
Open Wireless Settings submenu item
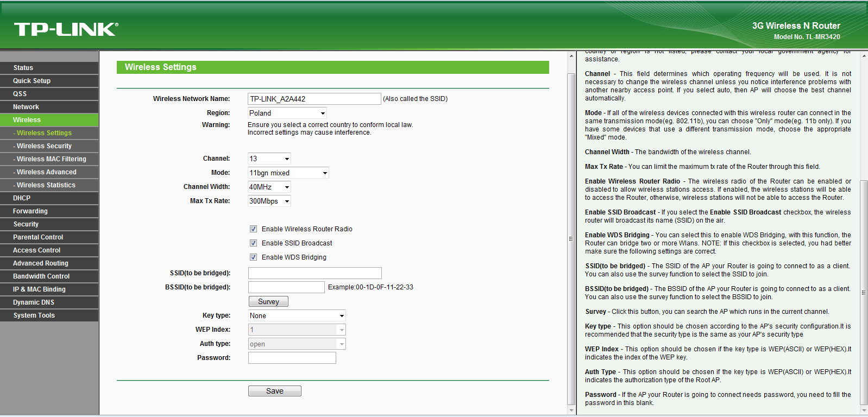point(49,133)
